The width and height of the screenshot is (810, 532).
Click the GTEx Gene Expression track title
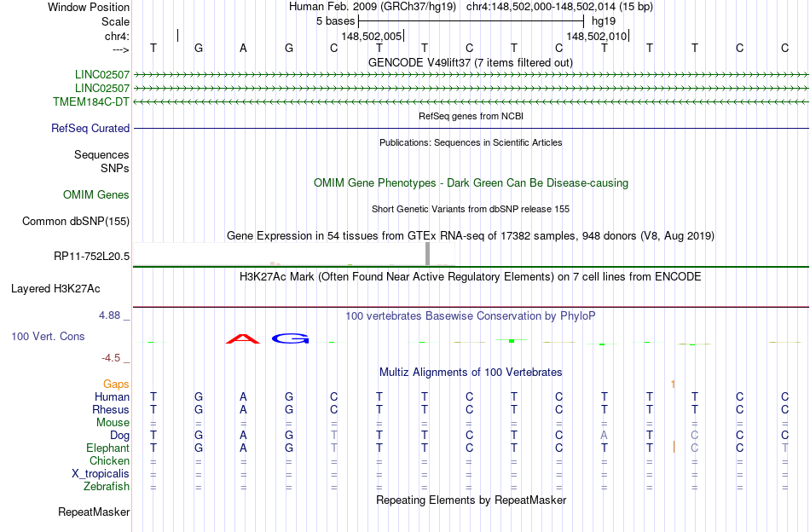[x=471, y=236]
